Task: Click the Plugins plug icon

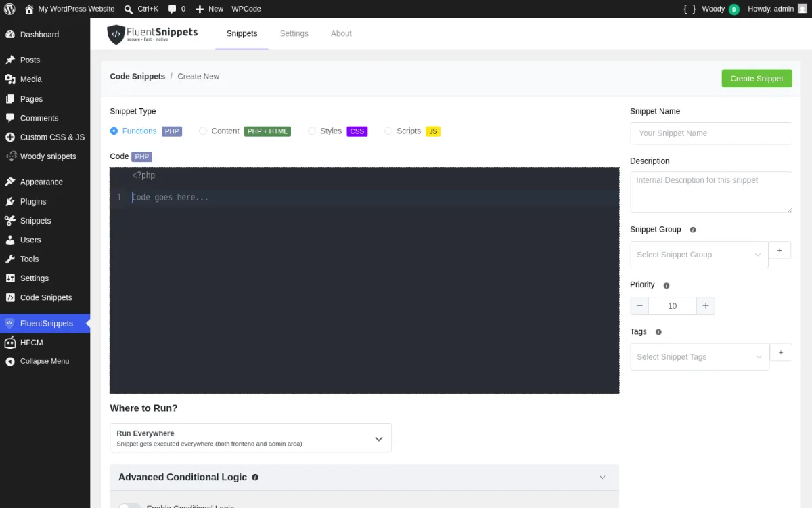Action: (10, 201)
